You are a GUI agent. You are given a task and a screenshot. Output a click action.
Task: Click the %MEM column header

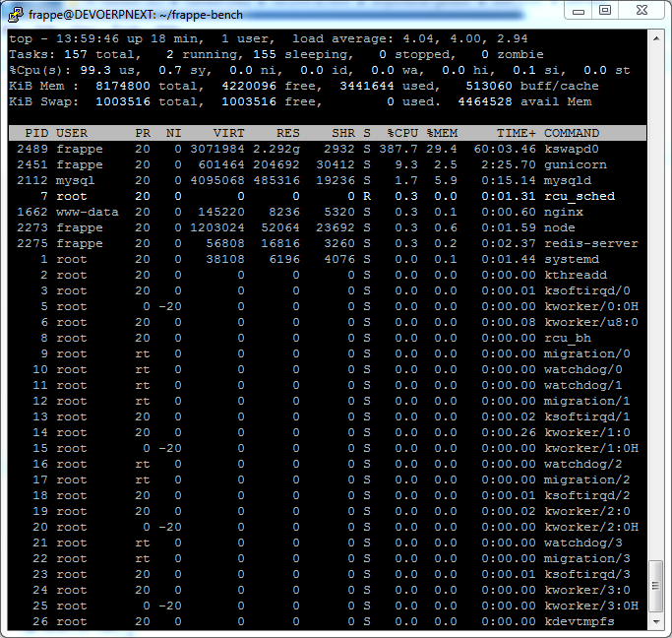click(442, 133)
